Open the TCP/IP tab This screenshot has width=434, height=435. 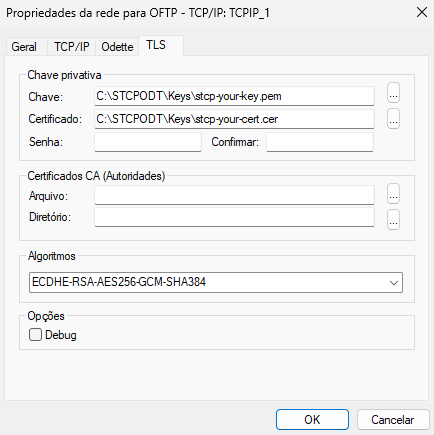tap(72, 47)
